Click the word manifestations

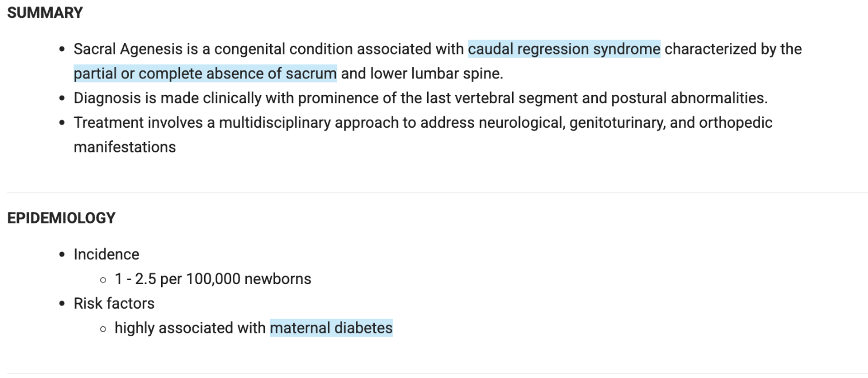click(x=124, y=147)
